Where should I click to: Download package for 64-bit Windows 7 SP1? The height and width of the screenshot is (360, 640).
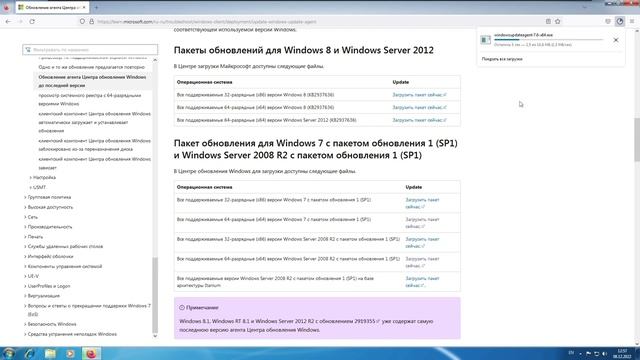tap(422, 223)
